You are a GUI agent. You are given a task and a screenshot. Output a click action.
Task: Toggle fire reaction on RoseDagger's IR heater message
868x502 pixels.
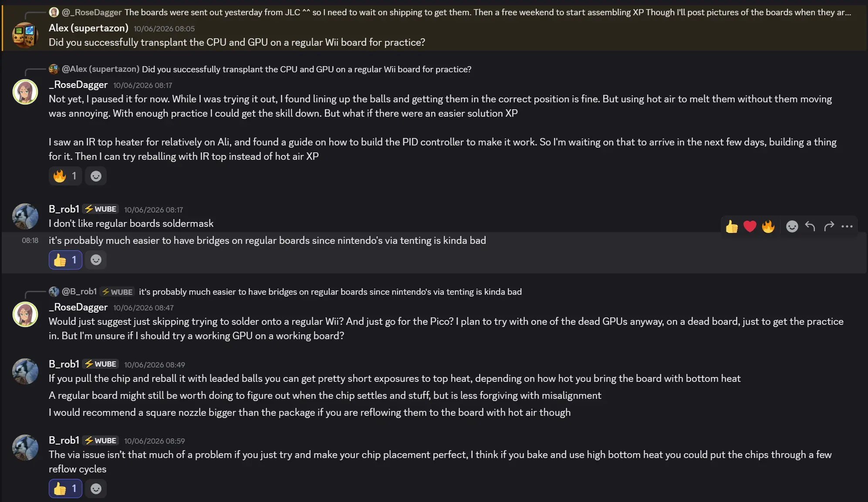pyautogui.click(x=65, y=176)
